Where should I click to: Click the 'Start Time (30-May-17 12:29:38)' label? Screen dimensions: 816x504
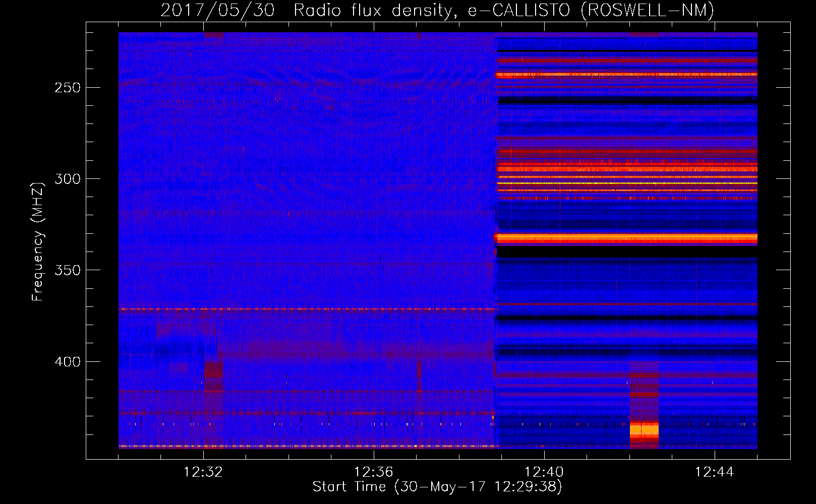pos(437,487)
